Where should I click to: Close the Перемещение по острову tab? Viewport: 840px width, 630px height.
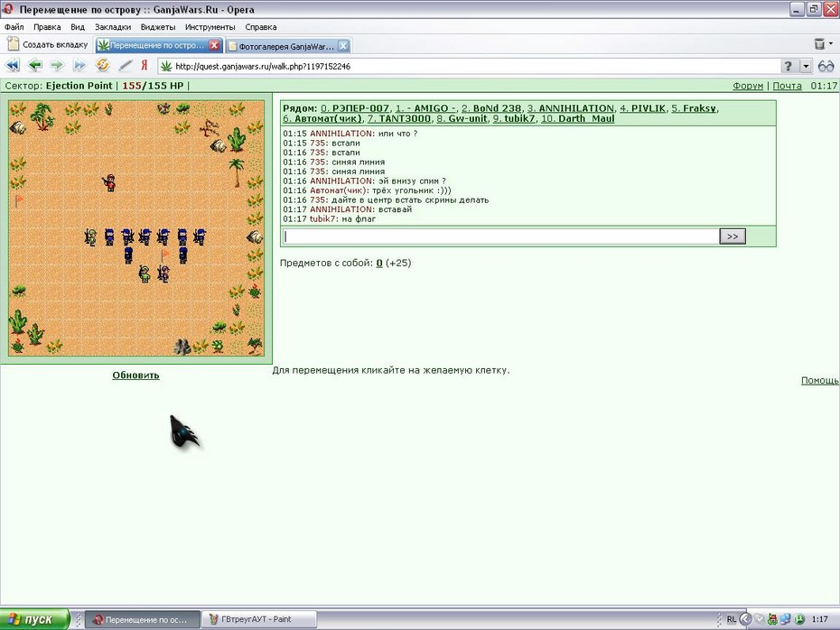[x=214, y=45]
